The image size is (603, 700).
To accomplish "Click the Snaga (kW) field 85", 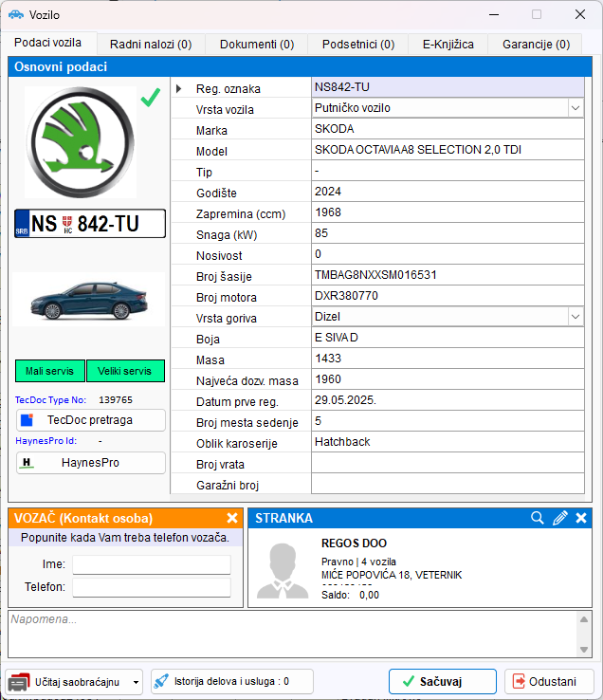I will [x=448, y=233].
